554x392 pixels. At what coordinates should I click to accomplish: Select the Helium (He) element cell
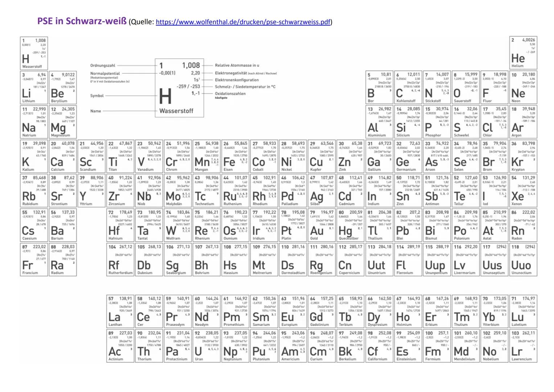coord(523,53)
